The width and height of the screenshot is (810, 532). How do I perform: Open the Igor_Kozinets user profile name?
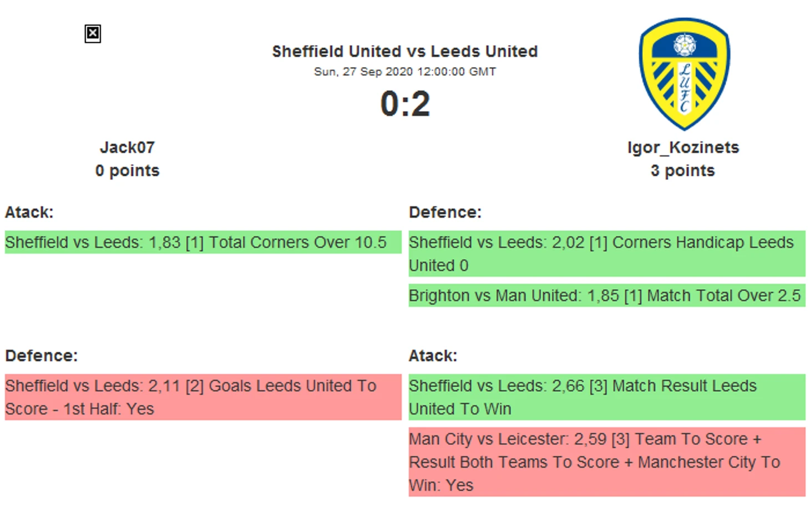[x=683, y=148]
